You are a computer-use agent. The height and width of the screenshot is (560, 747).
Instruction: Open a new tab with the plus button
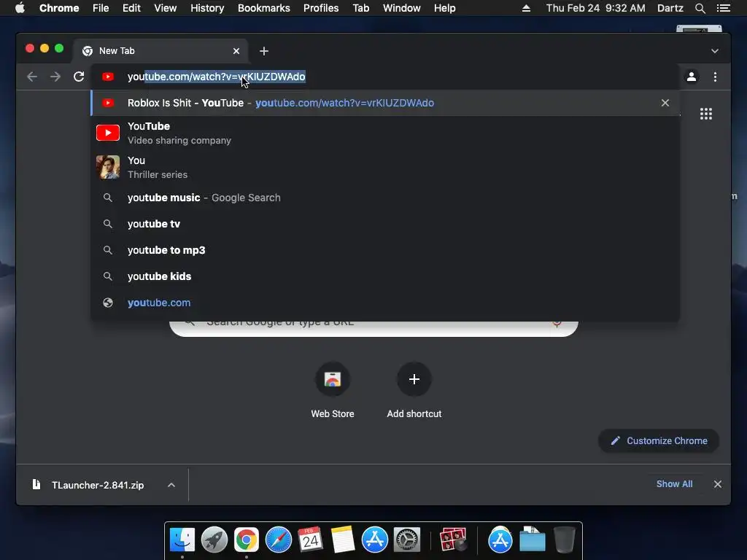(264, 51)
